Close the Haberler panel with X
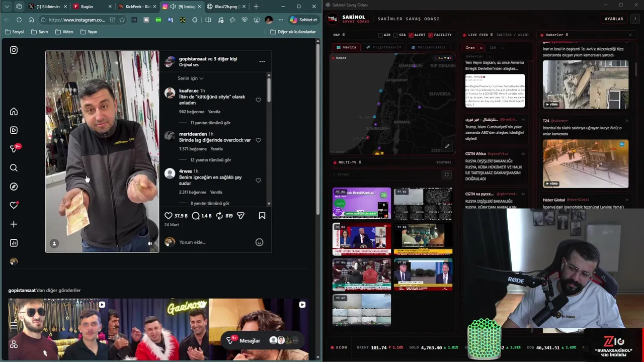The image size is (644, 362). [x=630, y=35]
